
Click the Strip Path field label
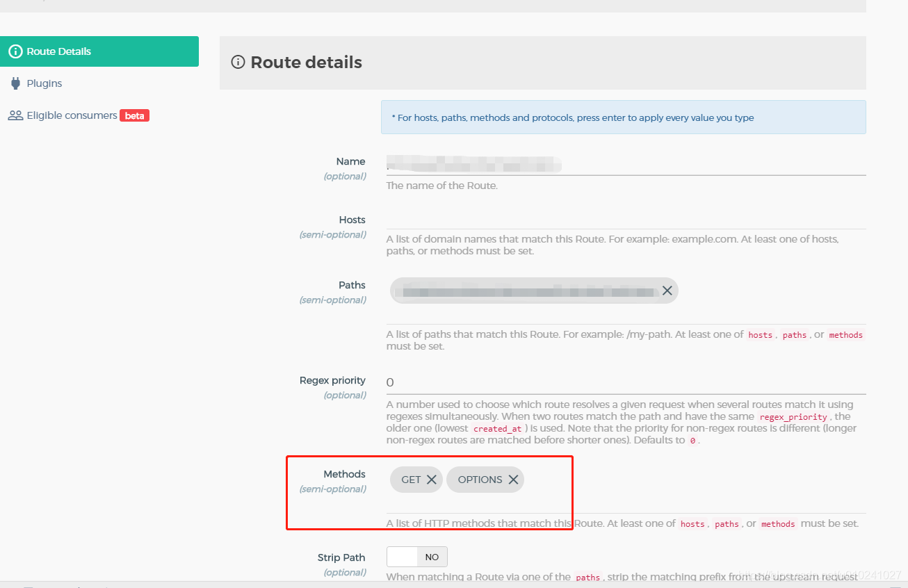tap(341, 557)
